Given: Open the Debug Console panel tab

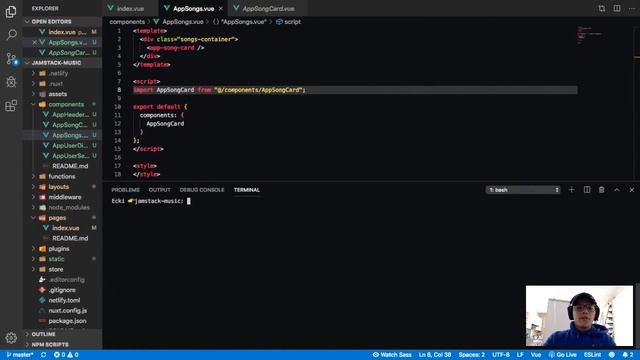Looking at the screenshot, I should 202,190.
